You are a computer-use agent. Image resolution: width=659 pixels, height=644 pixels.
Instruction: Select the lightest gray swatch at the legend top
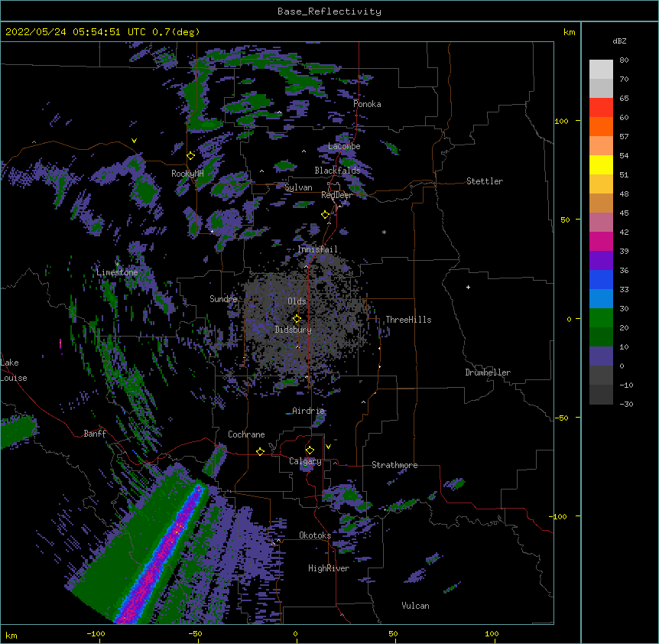[601, 70]
